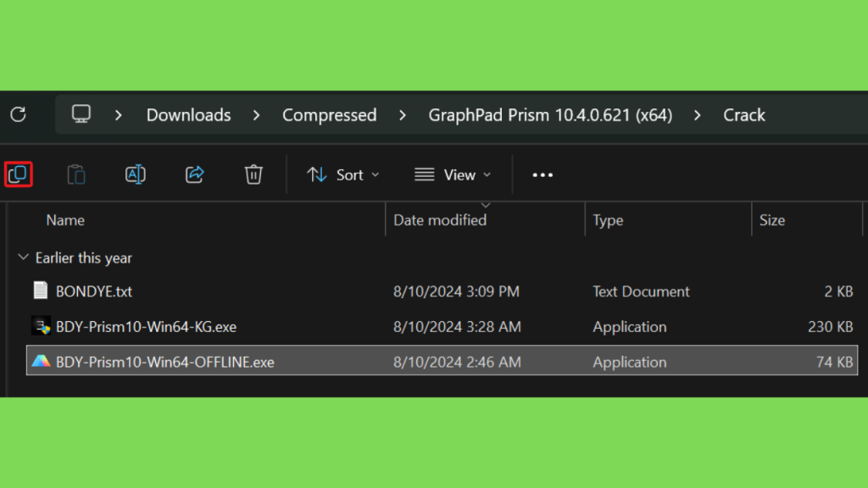868x488 pixels.
Task: Click the This PC monitor icon
Action: click(81, 114)
